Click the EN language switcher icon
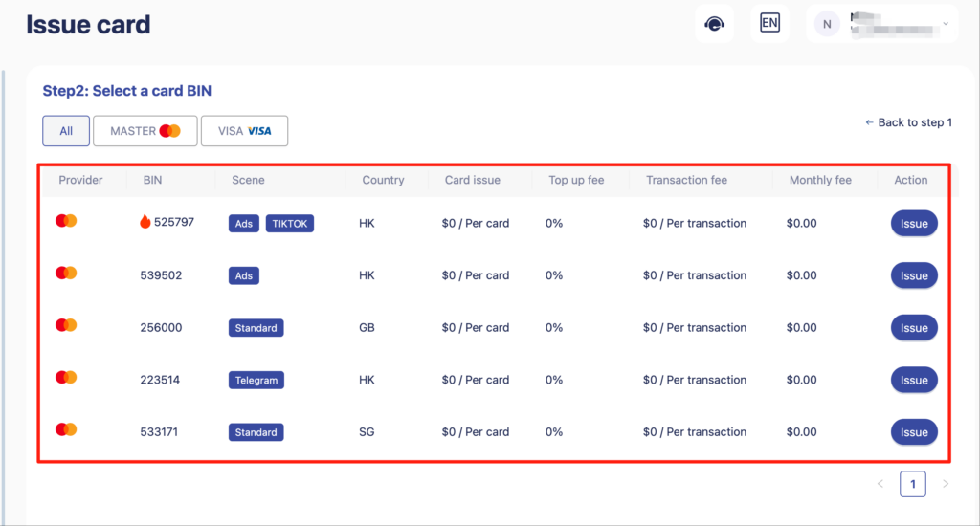The height and width of the screenshot is (526, 980). [769, 23]
